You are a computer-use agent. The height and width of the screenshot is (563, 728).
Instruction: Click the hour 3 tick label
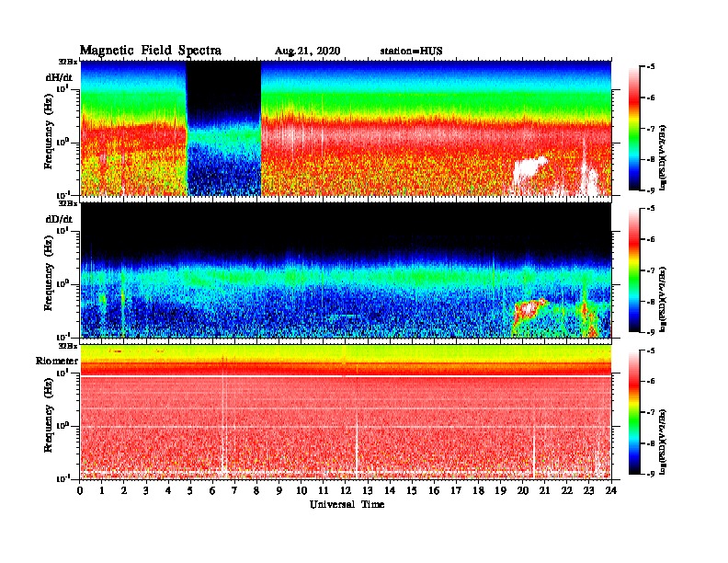pyautogui.click(x=146, y=490)
